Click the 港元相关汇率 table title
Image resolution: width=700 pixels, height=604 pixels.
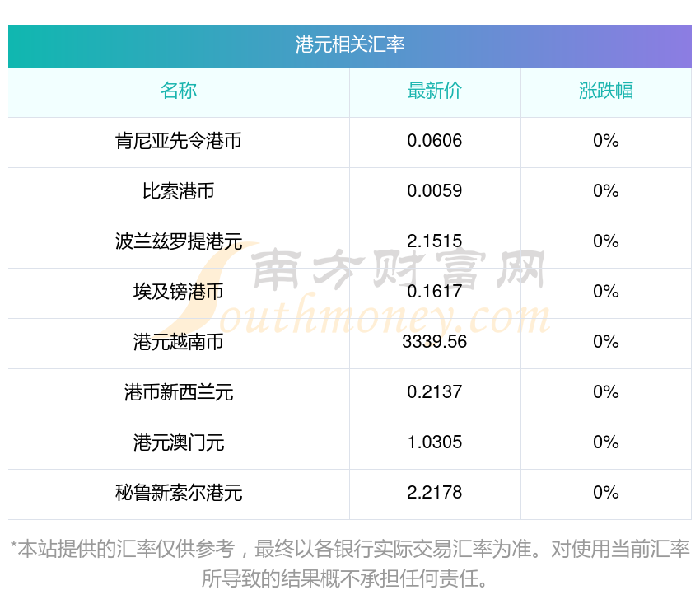349,45
